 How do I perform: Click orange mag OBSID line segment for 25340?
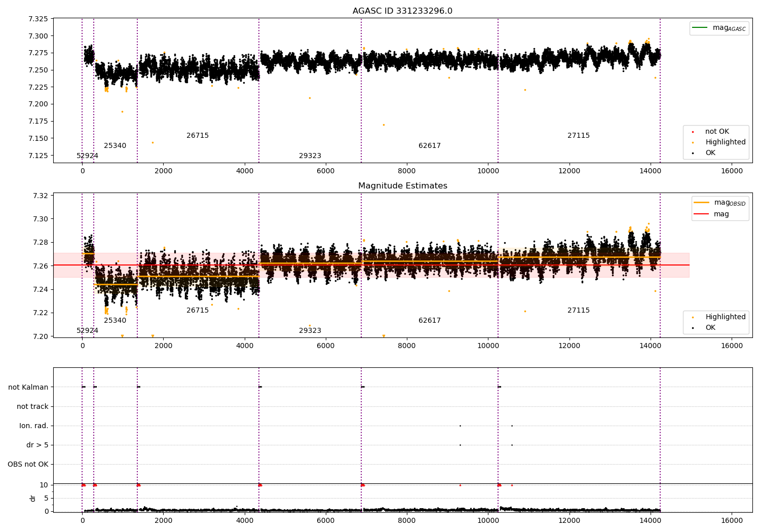116,285
